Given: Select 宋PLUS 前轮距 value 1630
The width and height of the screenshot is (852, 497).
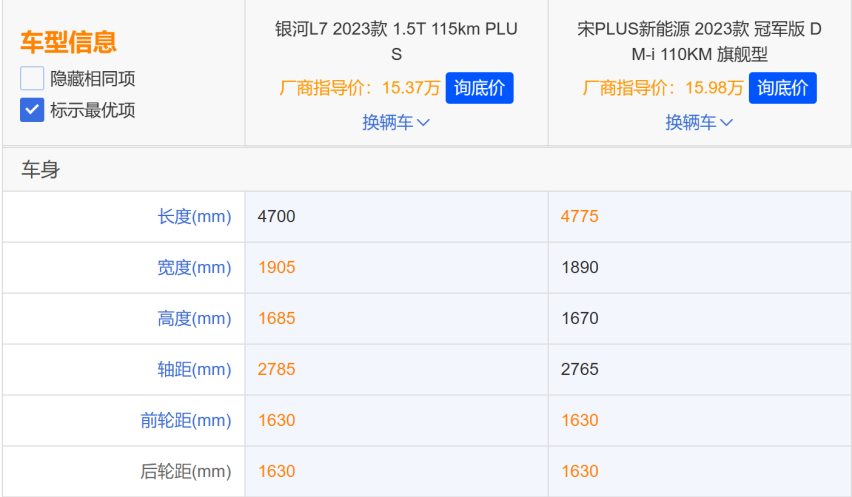Looking at the screenshot, I should [x=580, y=420].
